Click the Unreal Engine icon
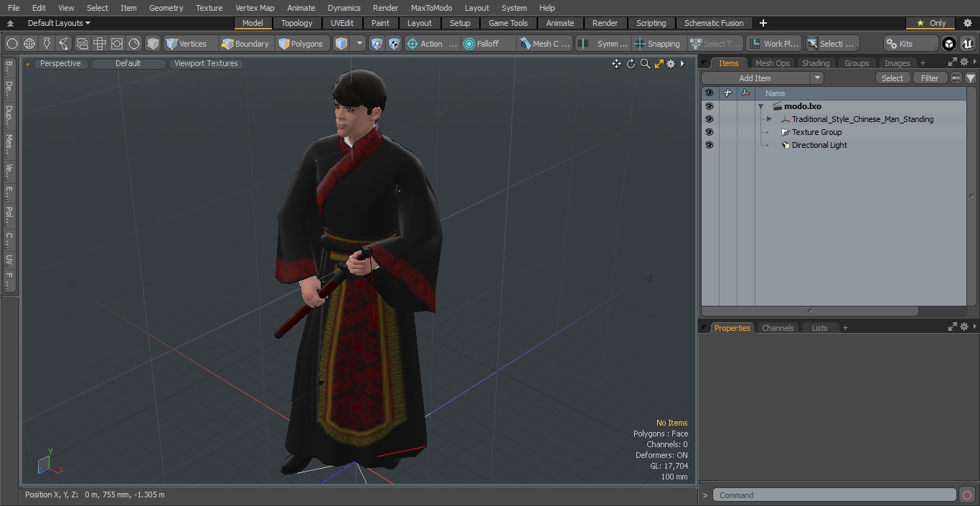 (967, 44)
